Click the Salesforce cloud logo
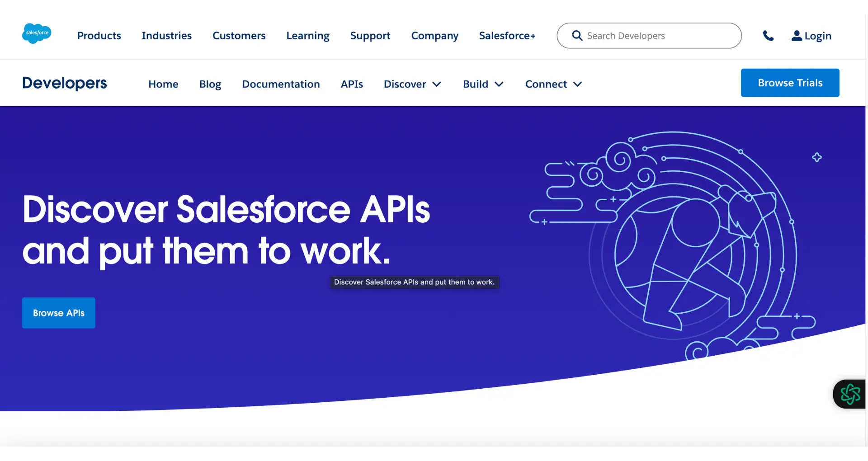868x461 pixels. click(37, 33)
